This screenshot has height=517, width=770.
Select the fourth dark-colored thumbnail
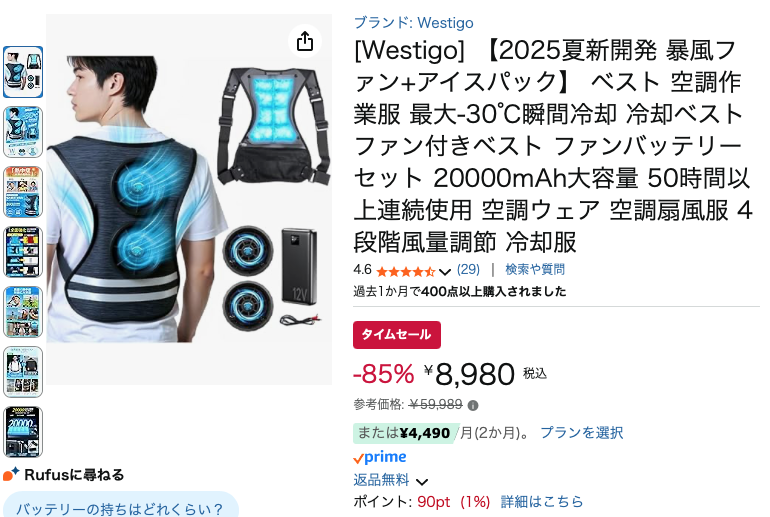point(23,252)
